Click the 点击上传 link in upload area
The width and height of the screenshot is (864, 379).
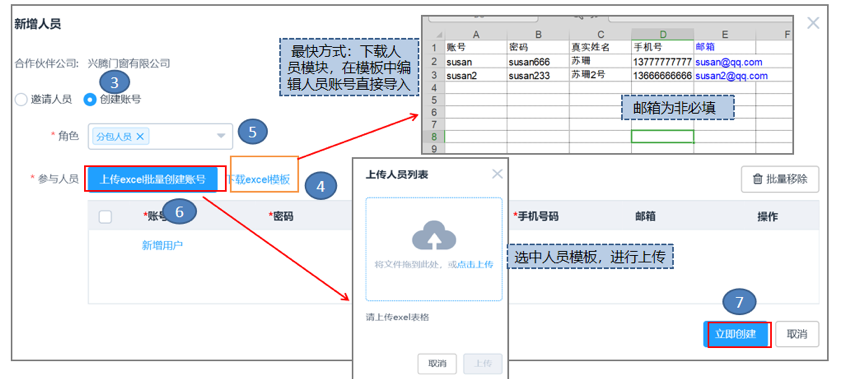[x=475, y=264]
